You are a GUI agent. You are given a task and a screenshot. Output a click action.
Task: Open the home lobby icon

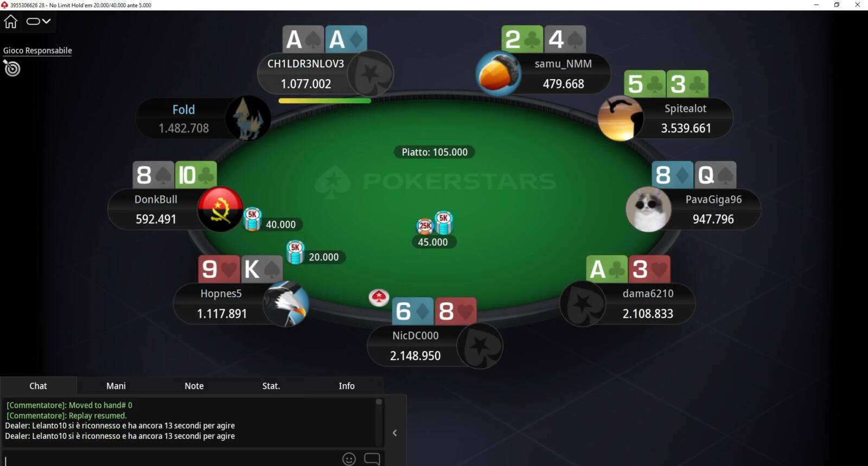(x=11, y=22)
